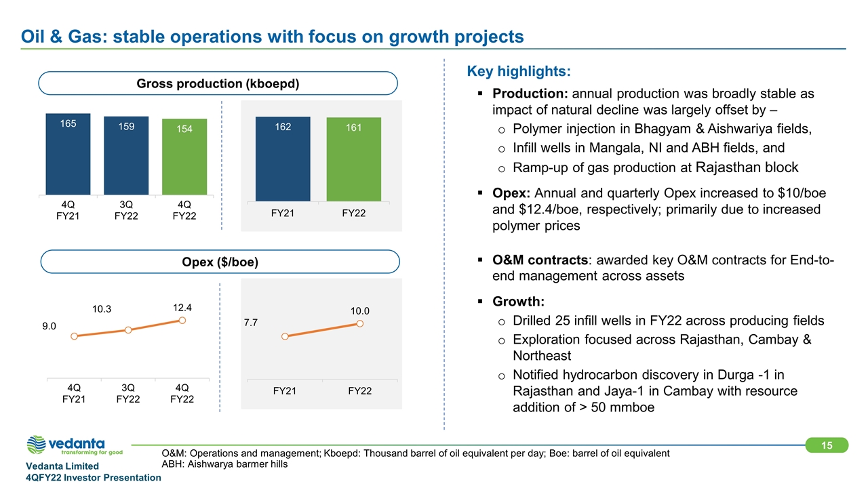868x488 pixels.
Task: Click the 4Q FY21 Opex data point marker
Action: click(74, 336)
